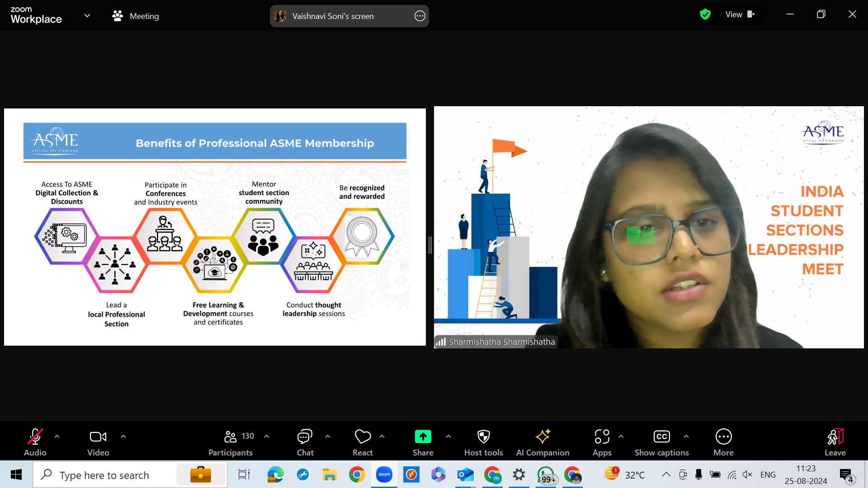Toggle the Video camera button
The height and width of the screenshot is (488, 868).
click(x=98, y=442)
